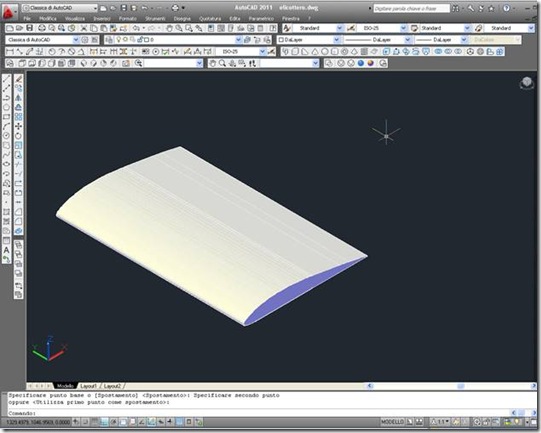
Task: Click the Realistic blue sphere visual style icon
Action: click(x=361, y=63)
